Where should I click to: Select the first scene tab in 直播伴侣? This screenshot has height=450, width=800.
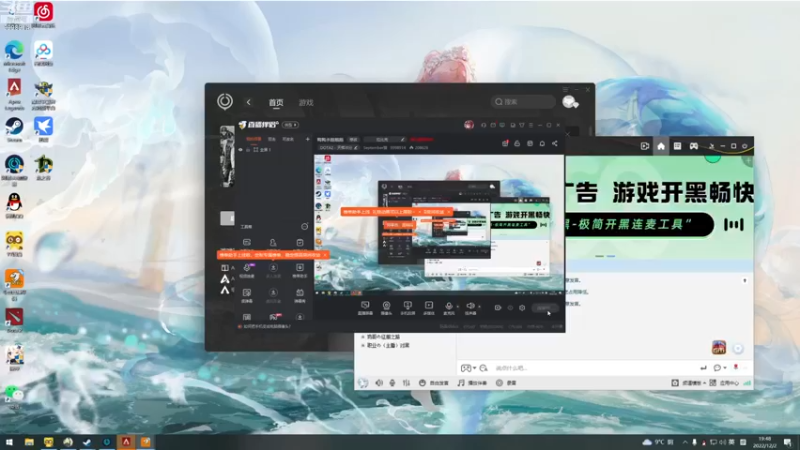[253, 139]
